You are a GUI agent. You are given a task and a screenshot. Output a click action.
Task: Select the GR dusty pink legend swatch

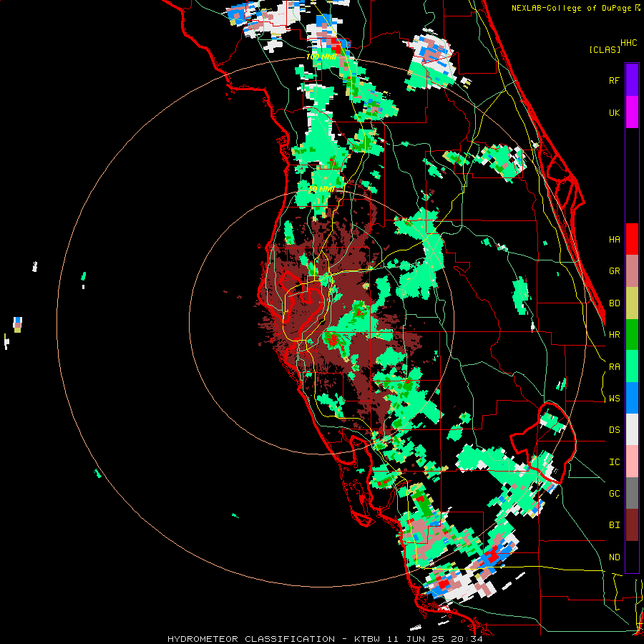coord(632,271)
